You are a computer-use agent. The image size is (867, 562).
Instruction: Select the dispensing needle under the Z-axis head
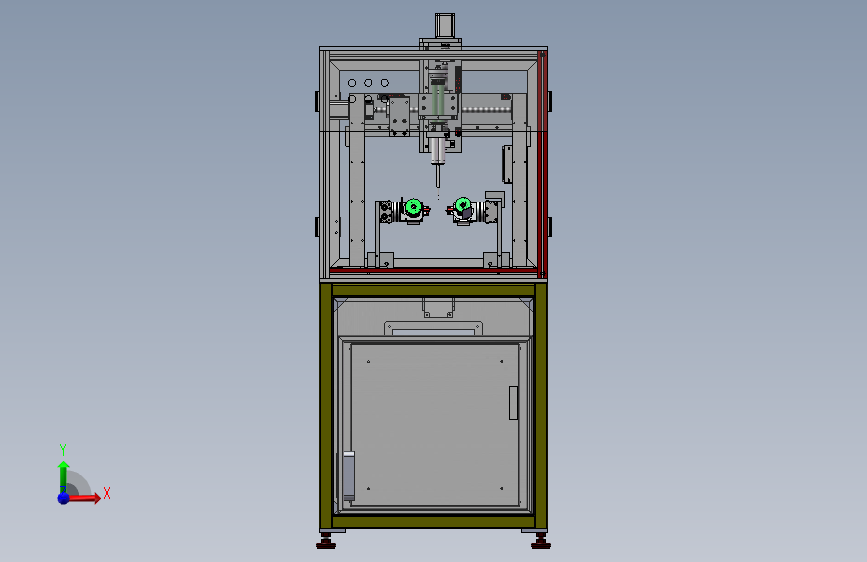438,176
